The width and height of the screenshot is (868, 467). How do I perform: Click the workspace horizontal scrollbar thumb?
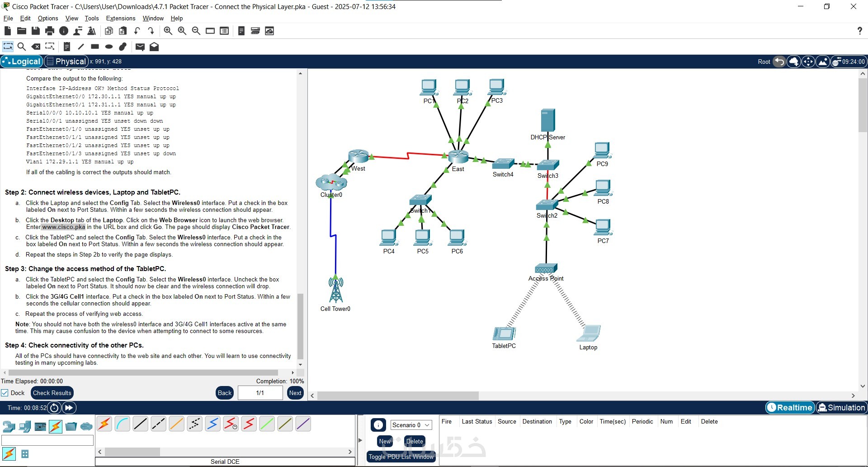[x=398, y=396]
